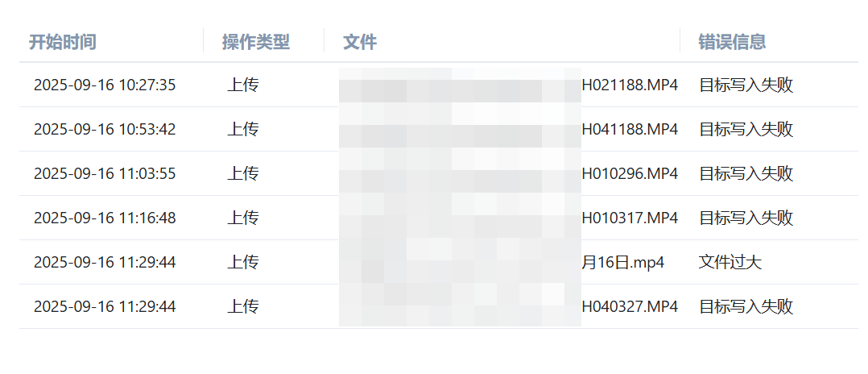Click the 操作类型 column header

[256, 42]
